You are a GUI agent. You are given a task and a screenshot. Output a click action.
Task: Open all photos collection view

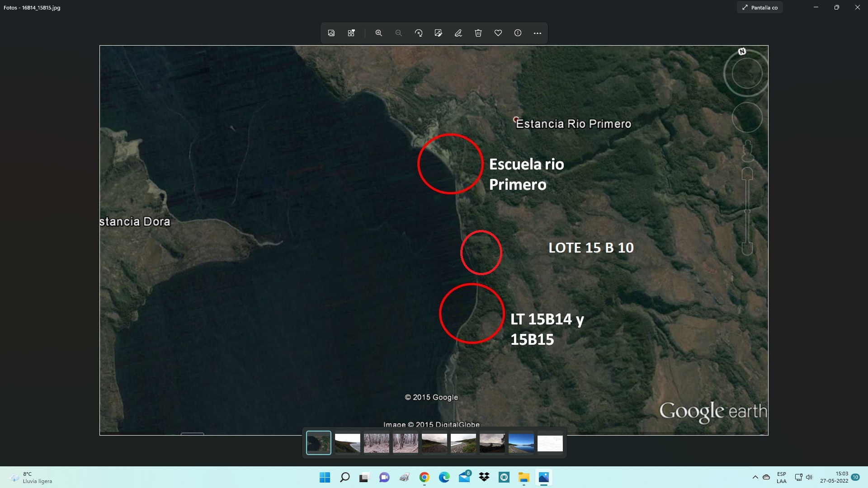click(331, 33)
